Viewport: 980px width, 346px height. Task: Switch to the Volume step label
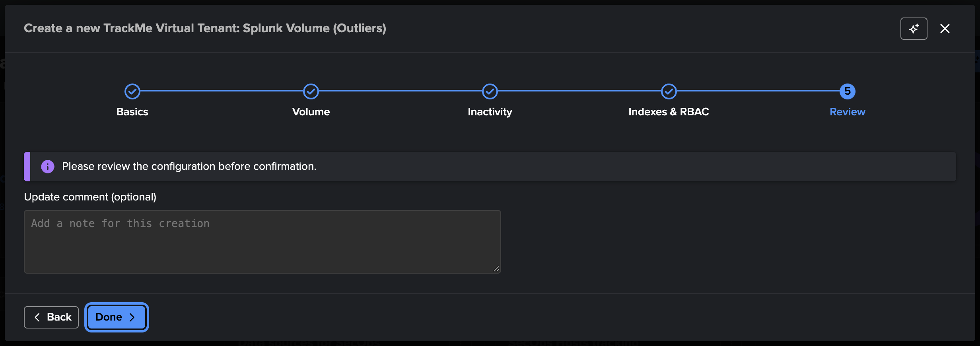(x=311, y=112)
